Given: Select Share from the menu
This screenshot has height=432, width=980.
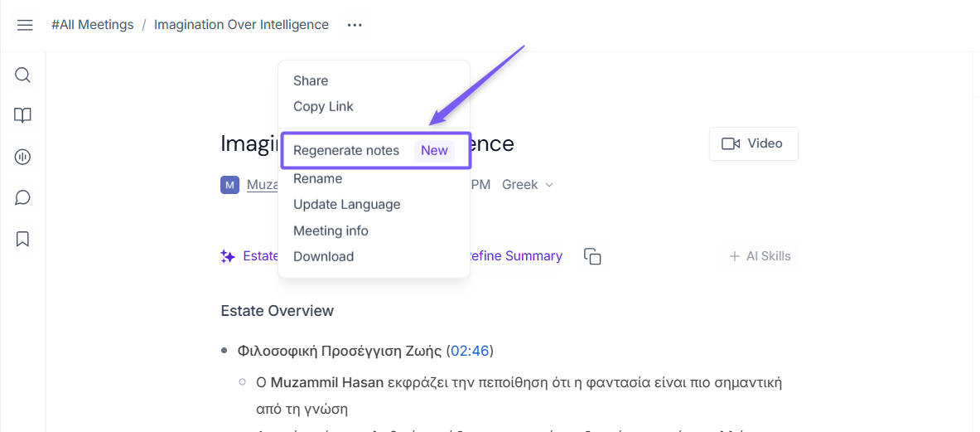Looking at the screenshot, I should (x=311, y=80).
